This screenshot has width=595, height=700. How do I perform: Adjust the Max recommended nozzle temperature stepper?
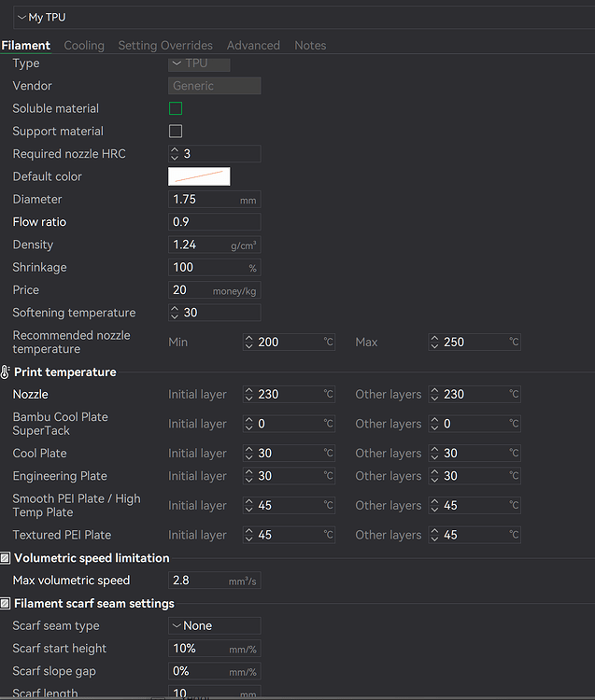pos(434,342)
